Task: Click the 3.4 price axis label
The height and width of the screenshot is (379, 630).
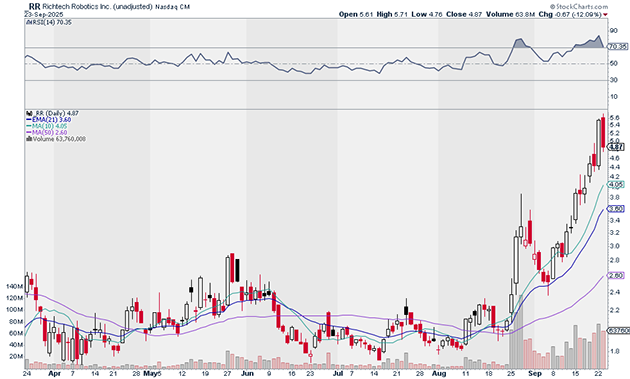Action: (614, 221)
